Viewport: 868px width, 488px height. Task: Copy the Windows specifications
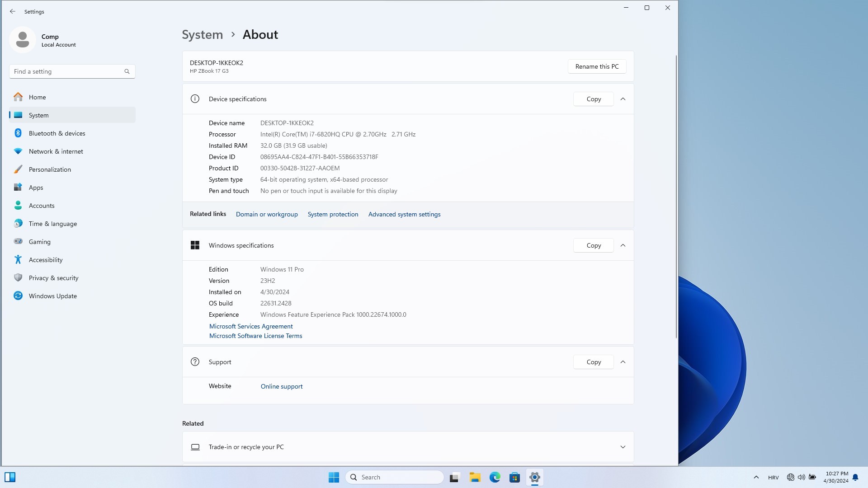coord(594,245)
